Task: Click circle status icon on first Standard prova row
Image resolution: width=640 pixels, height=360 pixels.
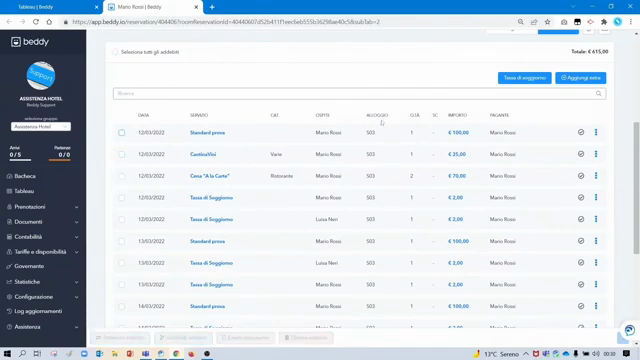Action: click(x=581, y=132)
